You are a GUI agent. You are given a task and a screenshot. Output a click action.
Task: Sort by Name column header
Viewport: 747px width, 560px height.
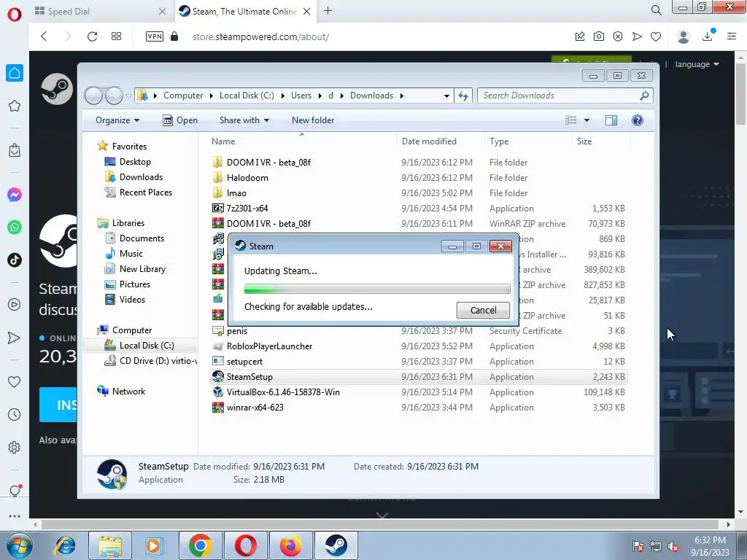tap(303, 141)
